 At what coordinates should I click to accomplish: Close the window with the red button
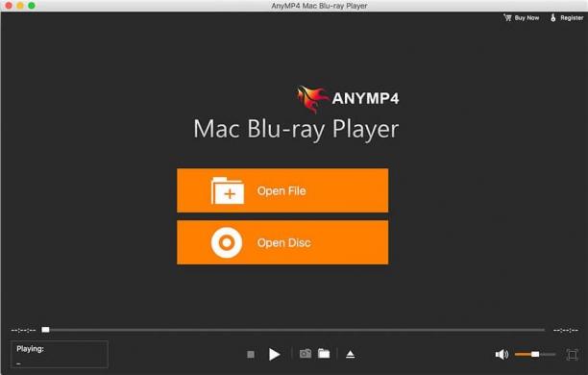click(x=9, y=6)
